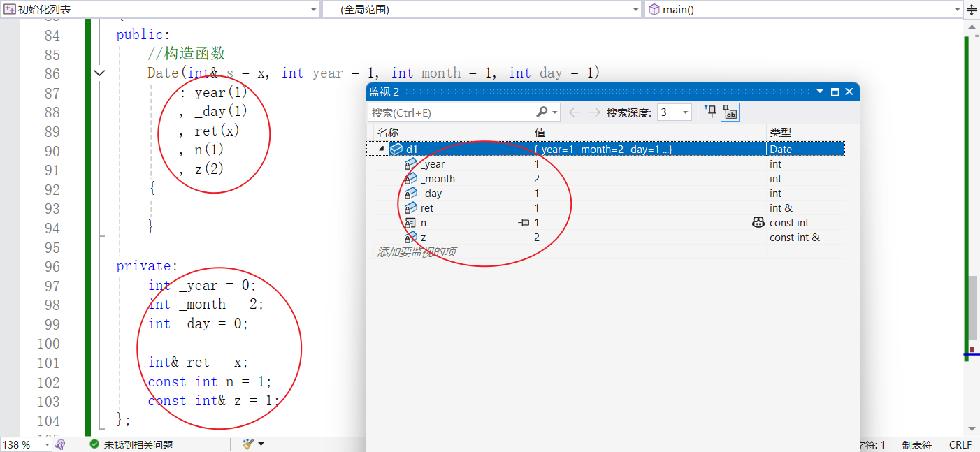This screenshot has width=980, height=452.
Task: Collapse the Date constructor fold chevron on line 86
Action: pyautogui.click(x=100, y=73)
